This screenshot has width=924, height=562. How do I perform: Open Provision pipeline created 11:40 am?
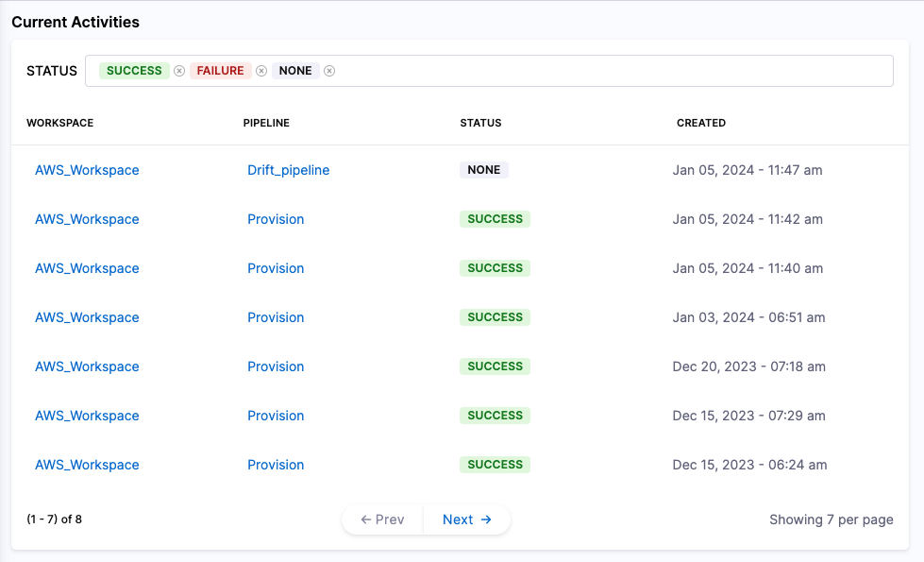(x=276, y=268)
